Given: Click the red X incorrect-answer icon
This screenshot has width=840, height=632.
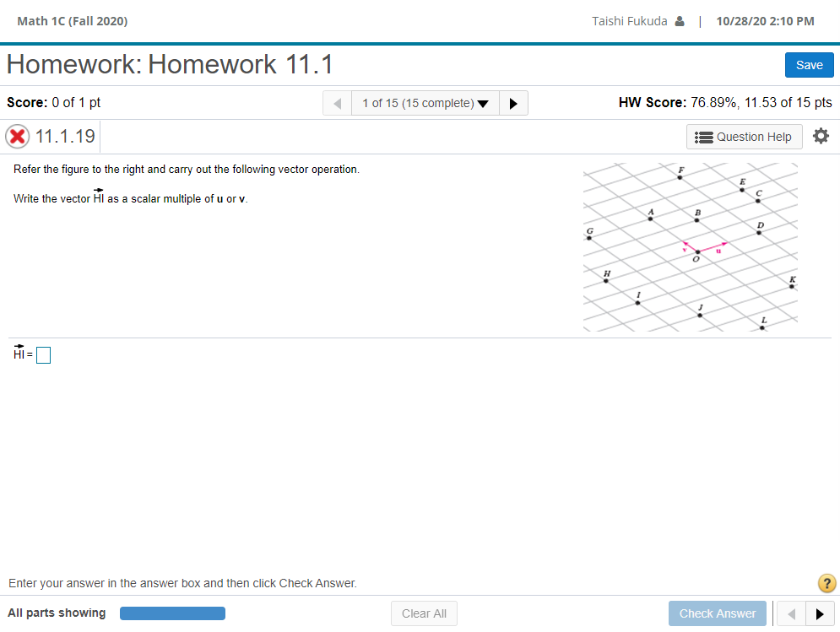Looking at the screenshot, I should [17, 136].
